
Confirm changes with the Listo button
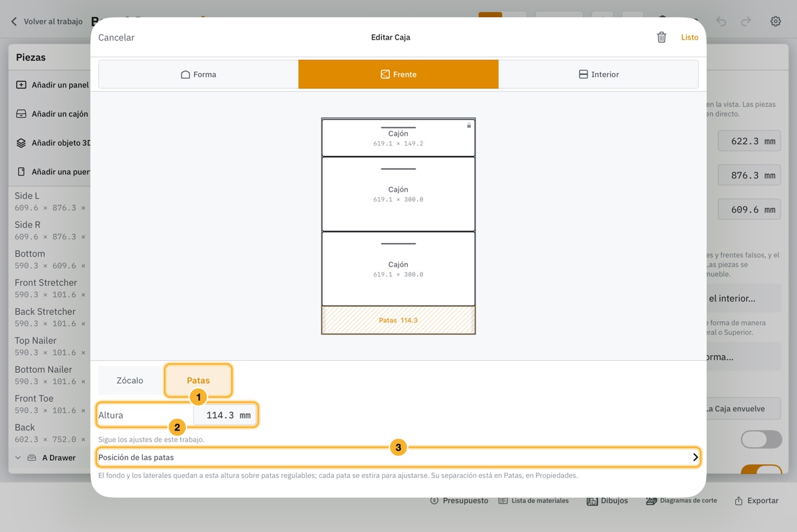tap(690, 38)
